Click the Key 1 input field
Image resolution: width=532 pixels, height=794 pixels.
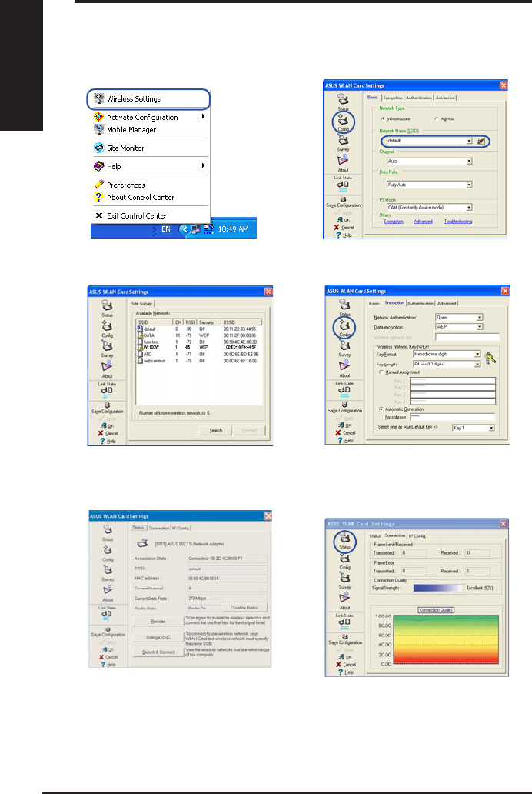(453, 380)
